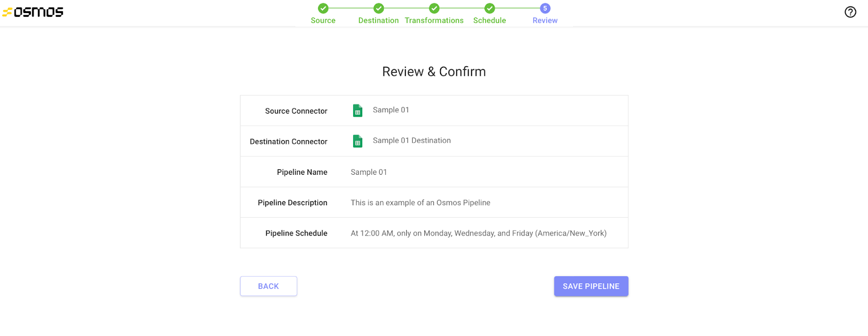Go to the Source step label
868x336 pixels.
click(323, 21)
